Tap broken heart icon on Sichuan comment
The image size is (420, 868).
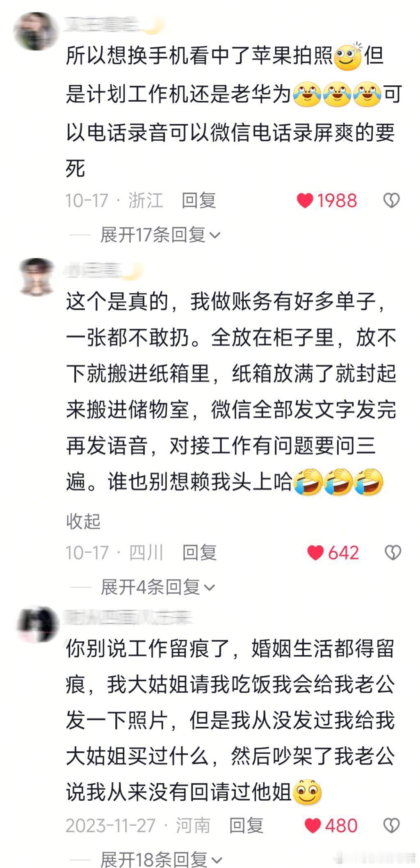pos(393,553)
